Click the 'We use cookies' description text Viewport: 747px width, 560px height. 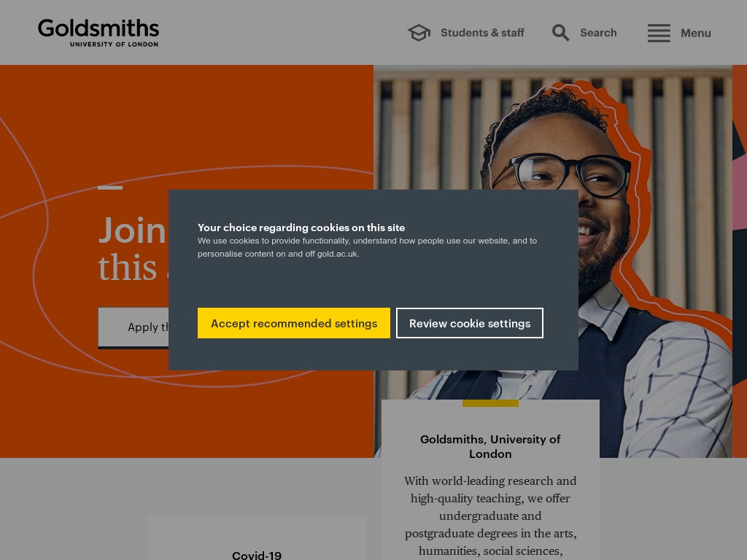[x=368, y=247]
